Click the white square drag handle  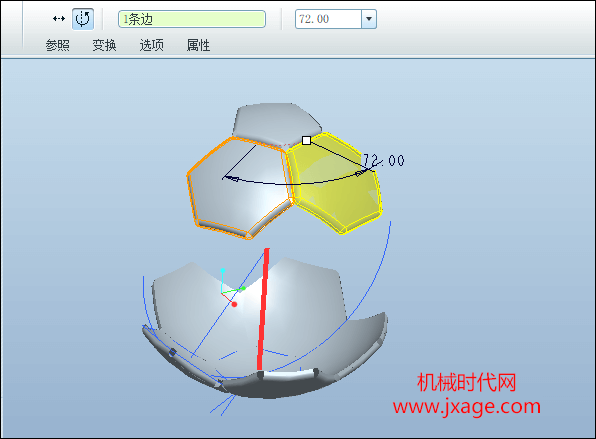point(306,141)
